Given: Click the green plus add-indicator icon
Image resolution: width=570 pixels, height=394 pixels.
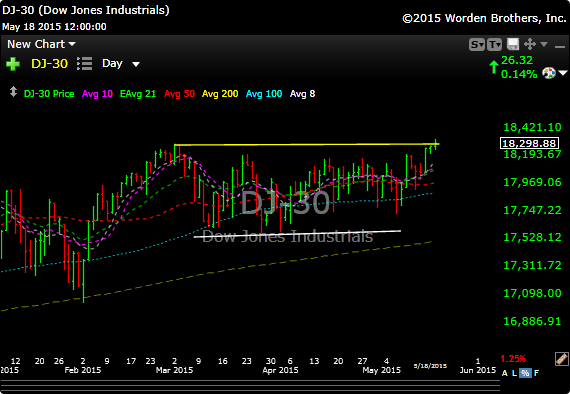Looking at the screenshot, I should 13,64.
